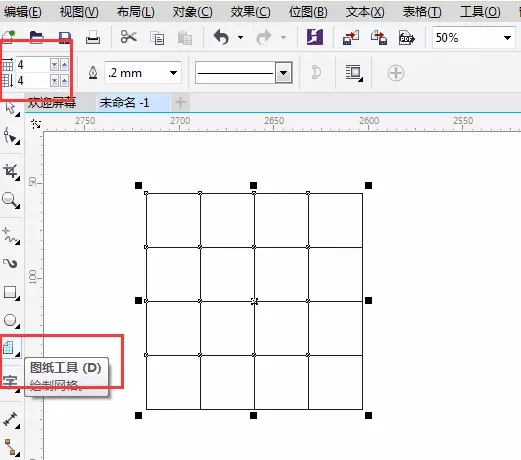The image size is (521, 460).
Task: Select the Connector tool
Action: (x=11, y=447)
